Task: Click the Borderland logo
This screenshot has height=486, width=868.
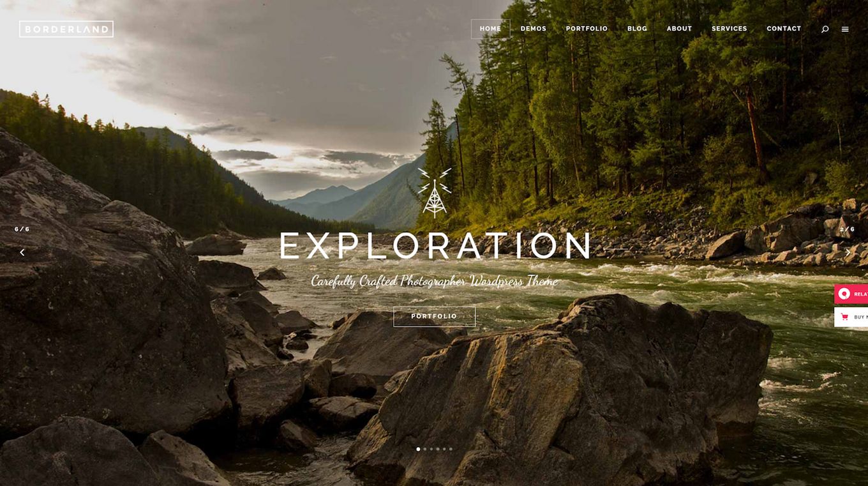Action: [66, 29]
